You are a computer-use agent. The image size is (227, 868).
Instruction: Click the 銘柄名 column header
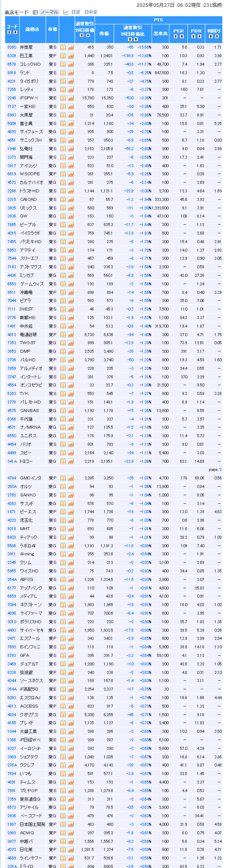32,29
